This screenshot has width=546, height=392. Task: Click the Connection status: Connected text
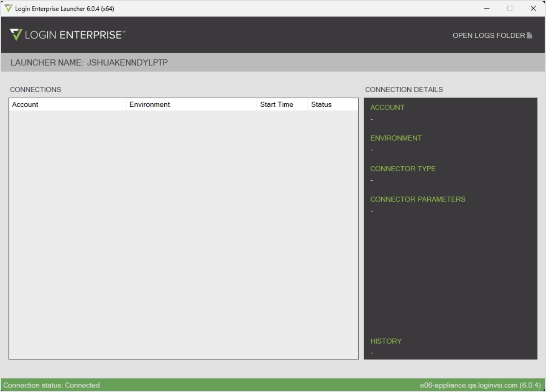pos(51,385)
